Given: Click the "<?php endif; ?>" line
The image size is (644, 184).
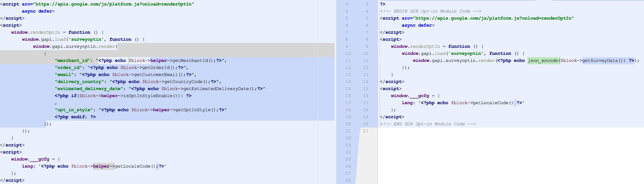Looking at the screenshot, I should 75,117.
